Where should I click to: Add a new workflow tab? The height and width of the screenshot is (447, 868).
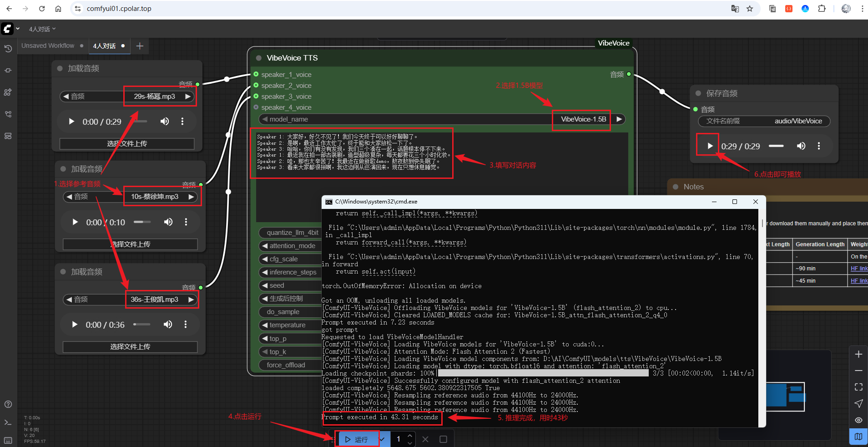pos(140,46)
